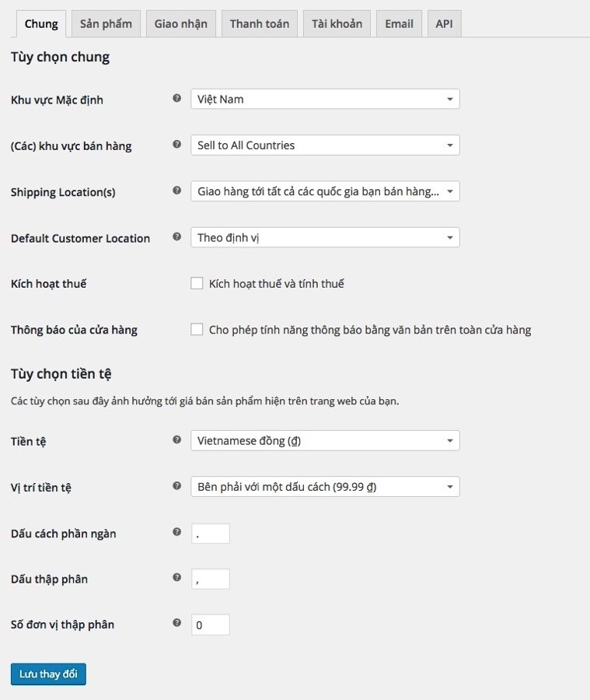
Task: Click the Lưu thay đổi button
Action: [48, 674]
